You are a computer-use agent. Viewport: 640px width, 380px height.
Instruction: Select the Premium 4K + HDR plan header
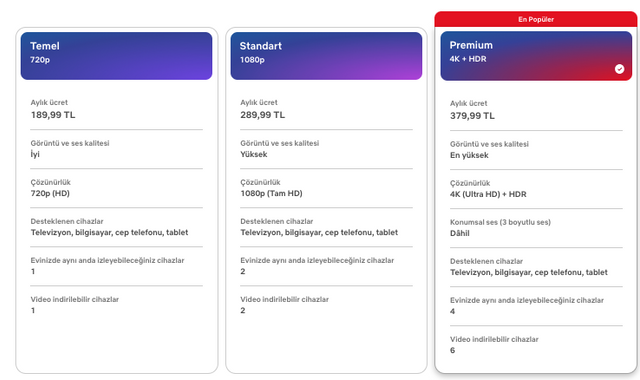click(x=536, y=56)
